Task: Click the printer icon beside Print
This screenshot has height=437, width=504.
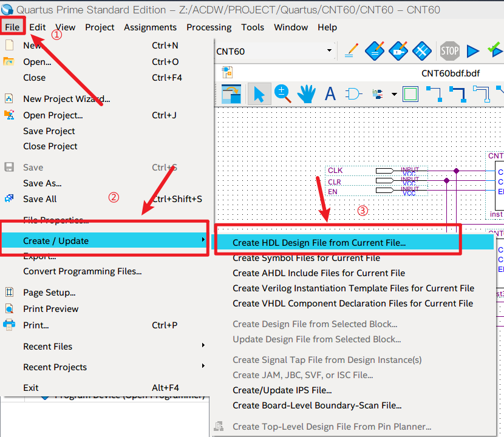Action: click(9, 325)
